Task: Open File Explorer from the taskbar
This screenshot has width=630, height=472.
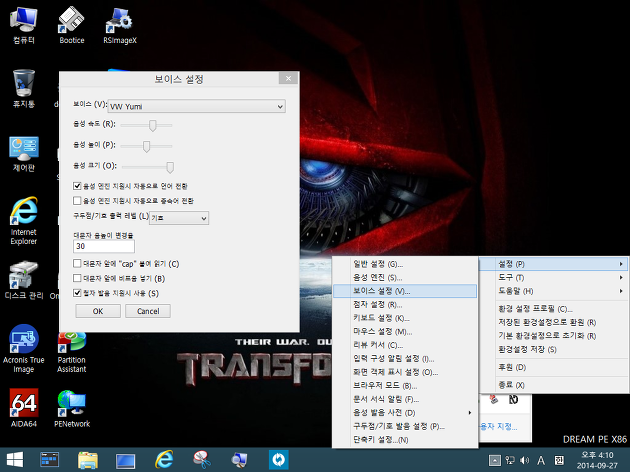Action: click(88, 460)
